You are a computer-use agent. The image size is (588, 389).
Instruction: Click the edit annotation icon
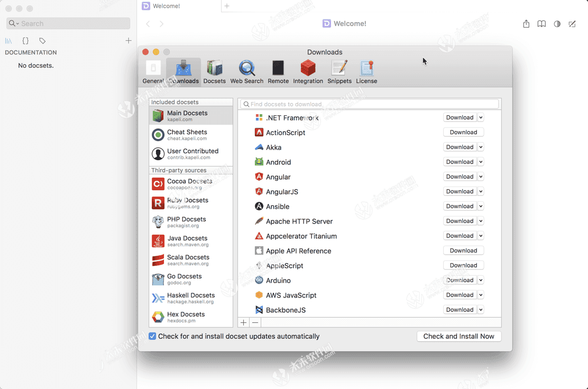coord(572,24)
